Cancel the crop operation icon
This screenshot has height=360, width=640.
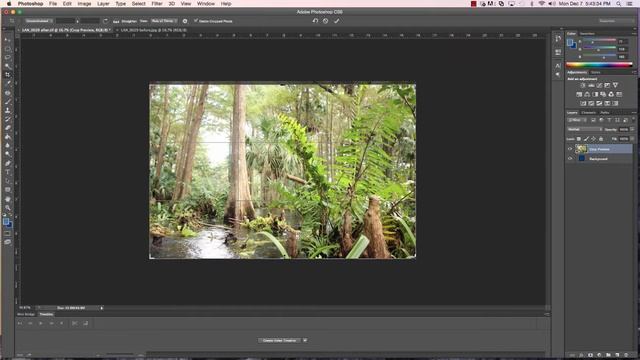click(x=325, y=21)
